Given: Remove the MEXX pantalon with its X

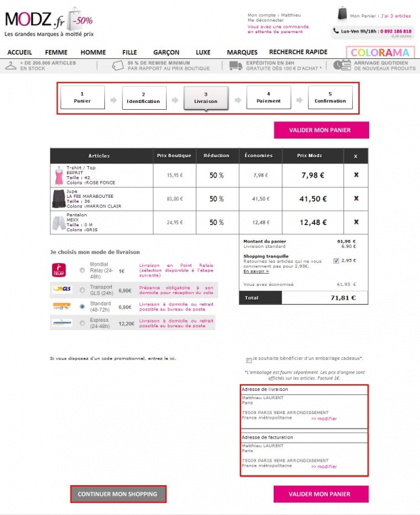Looking at the screenshot, I should click(356, 222).
